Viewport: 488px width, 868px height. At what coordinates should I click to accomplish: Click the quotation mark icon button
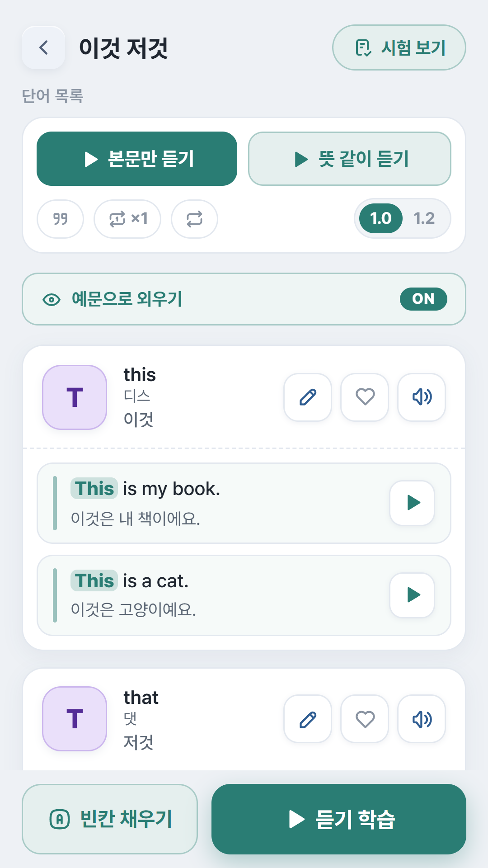[x=60, y=219]
